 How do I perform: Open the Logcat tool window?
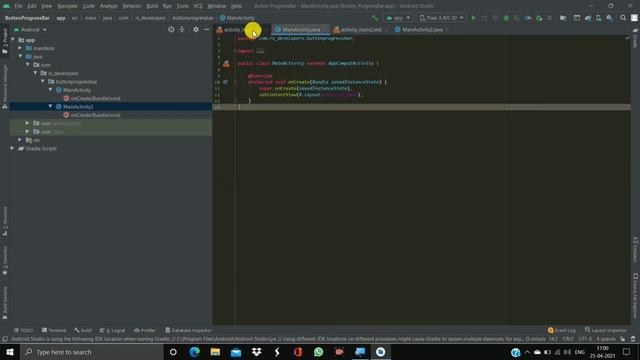click(x=113, y=330)
